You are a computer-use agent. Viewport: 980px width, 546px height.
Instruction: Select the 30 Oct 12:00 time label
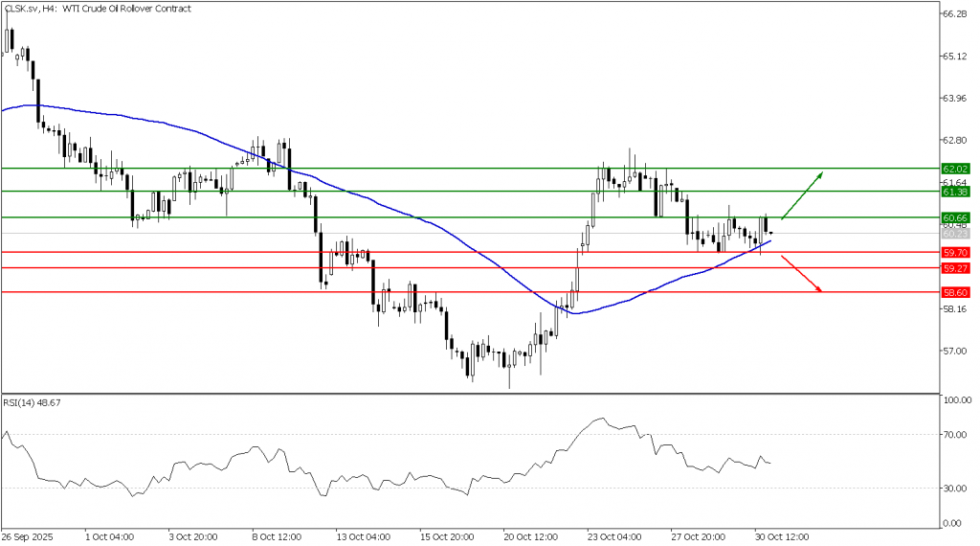[x=782, y=537]
